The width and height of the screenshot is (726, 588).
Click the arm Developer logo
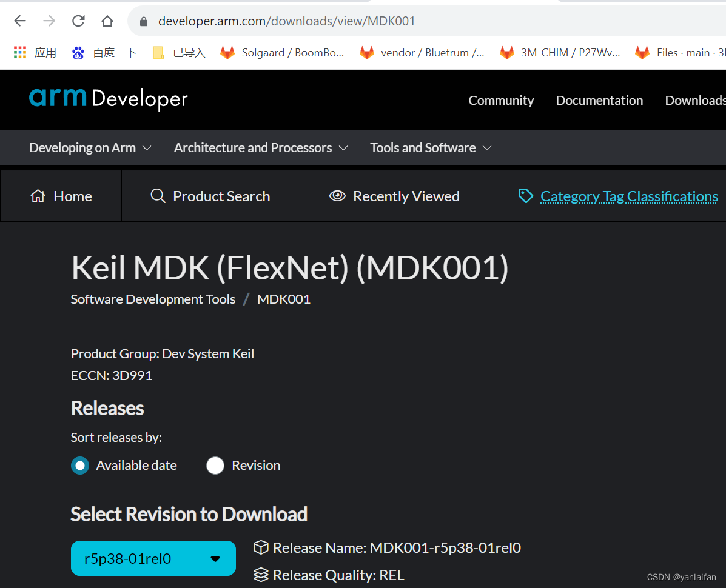click(109, 99)
